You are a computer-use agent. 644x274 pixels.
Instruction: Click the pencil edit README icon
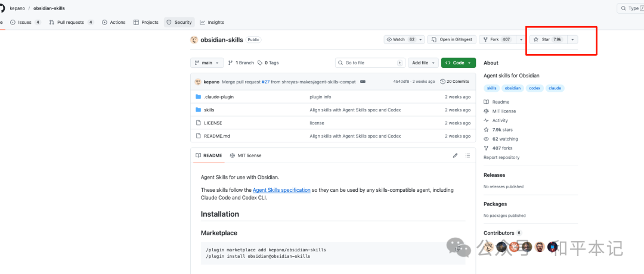455,155
